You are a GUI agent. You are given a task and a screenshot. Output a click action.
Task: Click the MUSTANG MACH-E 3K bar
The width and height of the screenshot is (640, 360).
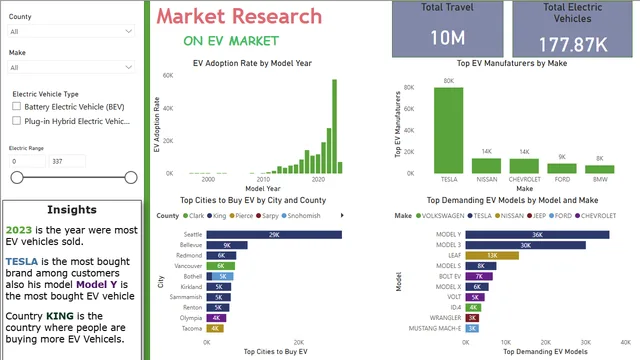click(472, 328)
